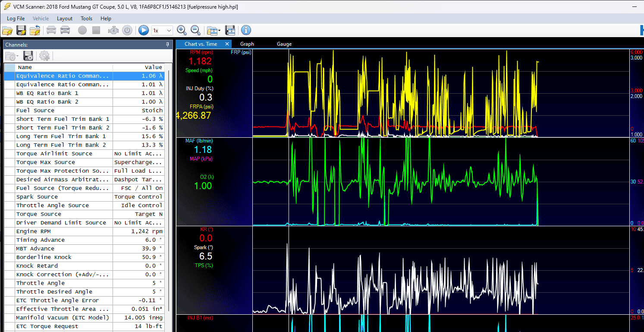
Task: Zoom in on the chart with magnifier plus
Action: tap(182, 30)
